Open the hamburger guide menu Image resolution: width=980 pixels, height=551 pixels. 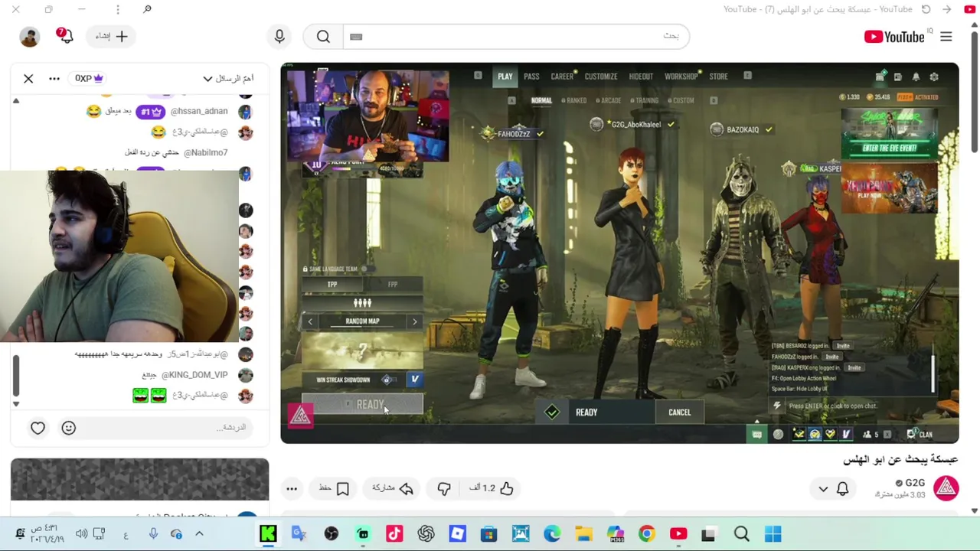946,37
